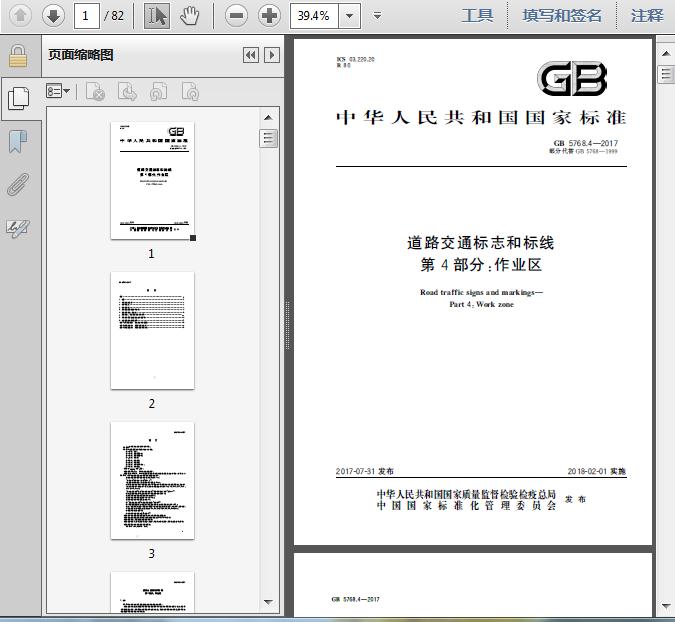Click thumbnail panel scroll down arrow

tap(268, 602)
